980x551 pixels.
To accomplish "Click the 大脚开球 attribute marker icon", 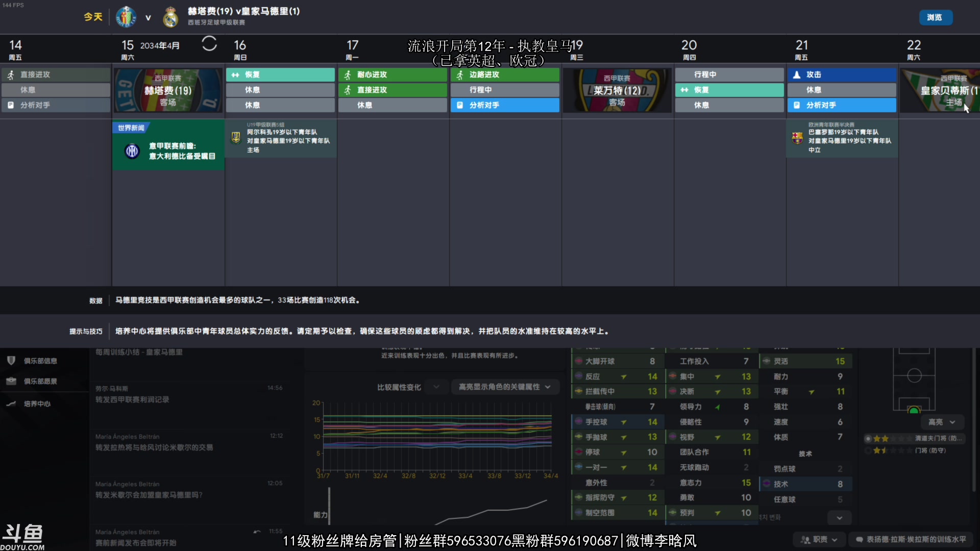I will pyautogui.click(x=579, y=361).
